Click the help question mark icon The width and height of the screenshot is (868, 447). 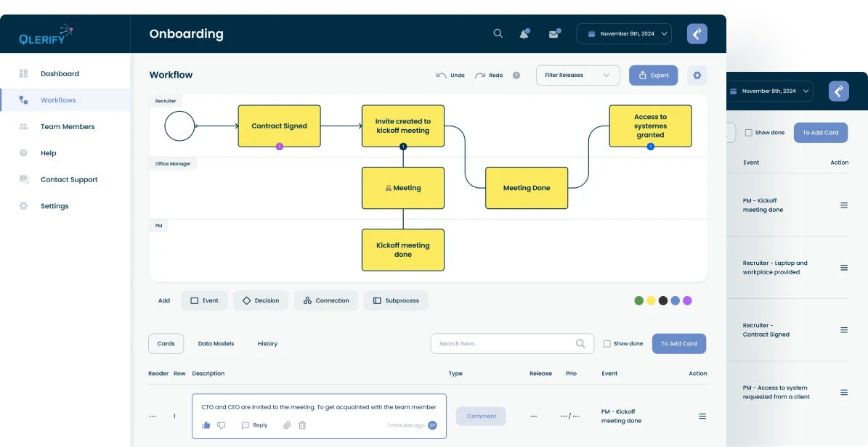pyautogui.click(x=516, y=75)
